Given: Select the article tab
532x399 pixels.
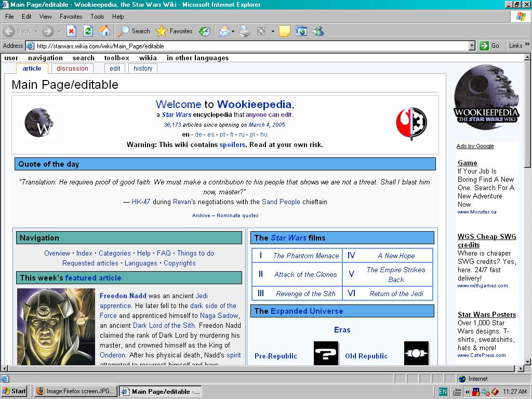Looking at the screenshot, I should click(32, 69).
